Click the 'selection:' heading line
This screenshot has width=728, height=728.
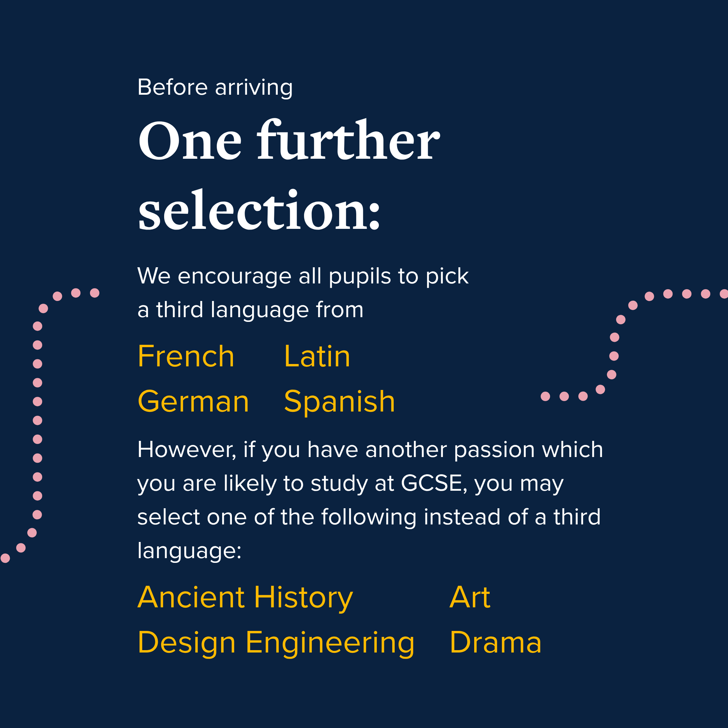pos(259,210)
